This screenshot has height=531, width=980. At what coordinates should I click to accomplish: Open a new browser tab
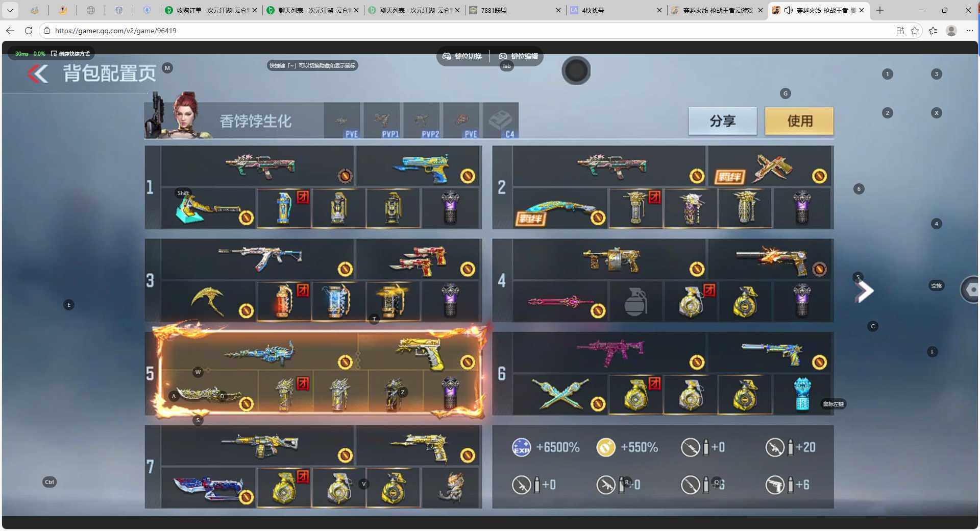tap(880, 10)
